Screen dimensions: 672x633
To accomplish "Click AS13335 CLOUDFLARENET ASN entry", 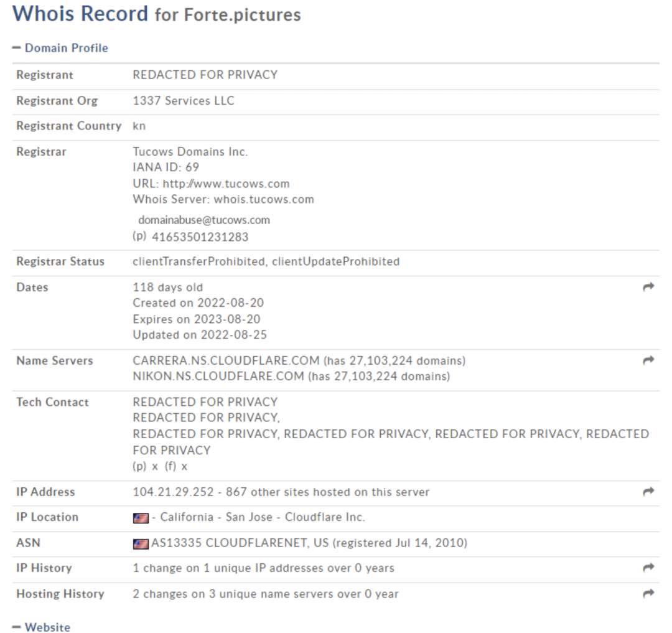I will (229, 543).
